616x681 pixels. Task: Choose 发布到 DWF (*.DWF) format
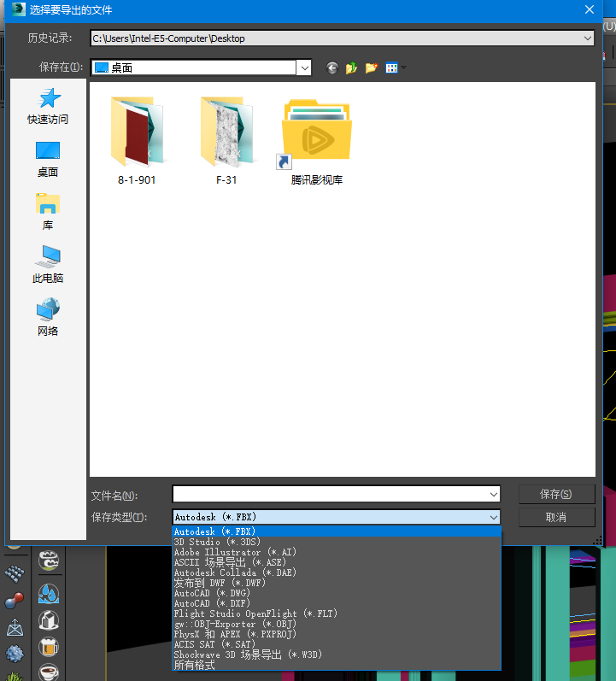click(337, 583)
